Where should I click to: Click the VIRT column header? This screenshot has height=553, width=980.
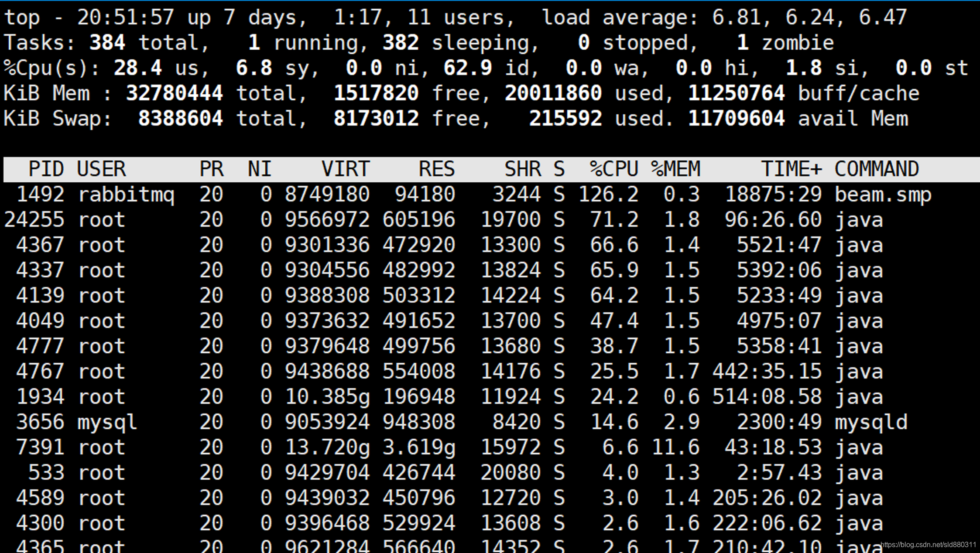pos(346,169)
